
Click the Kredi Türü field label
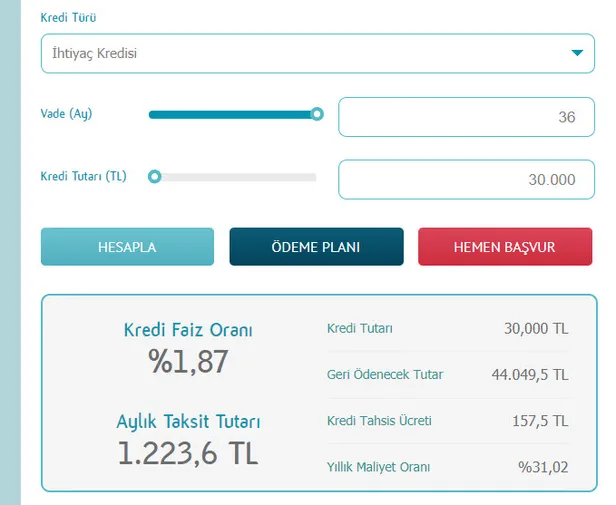pyautogui.click(x=68, y=18)
